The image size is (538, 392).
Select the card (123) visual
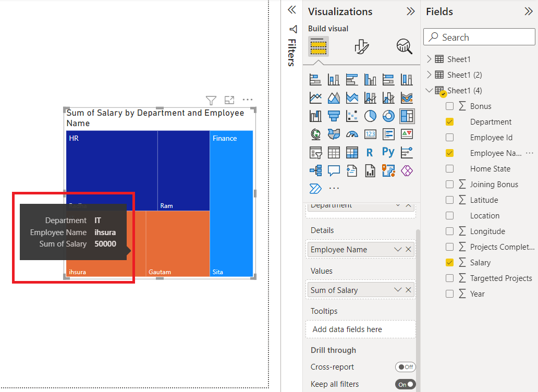[370, 134]
